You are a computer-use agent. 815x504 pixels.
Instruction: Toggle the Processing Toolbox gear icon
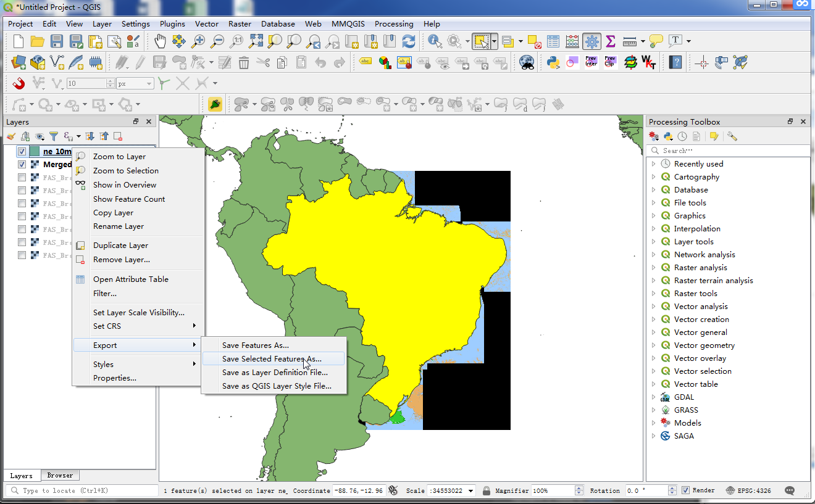[x=591, y=41]
